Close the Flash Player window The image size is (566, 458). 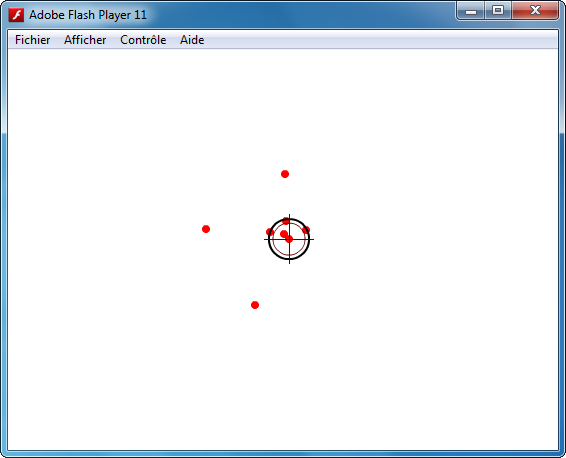pyautogui.click(x=535, y=10)
